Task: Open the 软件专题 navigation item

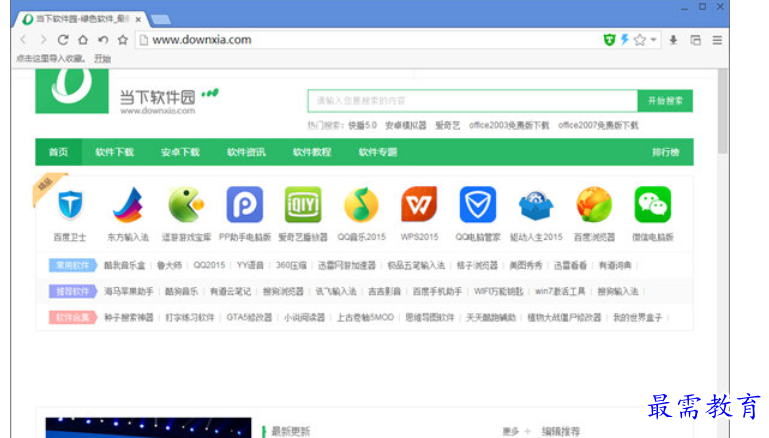Action: (x=378, y=152)
